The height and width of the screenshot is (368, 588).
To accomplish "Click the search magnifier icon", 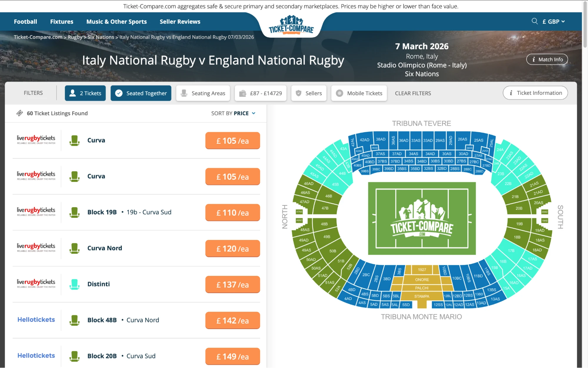I will [x=534, y=21].
